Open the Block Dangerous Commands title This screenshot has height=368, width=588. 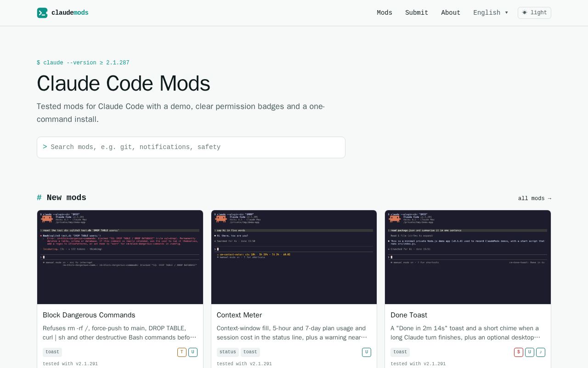[89, 315]
